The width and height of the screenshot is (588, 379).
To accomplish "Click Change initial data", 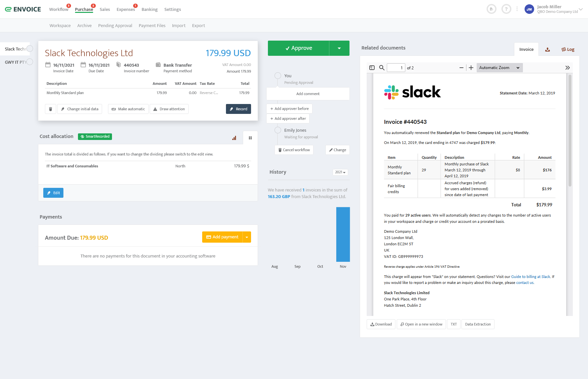I will [80, 109].
